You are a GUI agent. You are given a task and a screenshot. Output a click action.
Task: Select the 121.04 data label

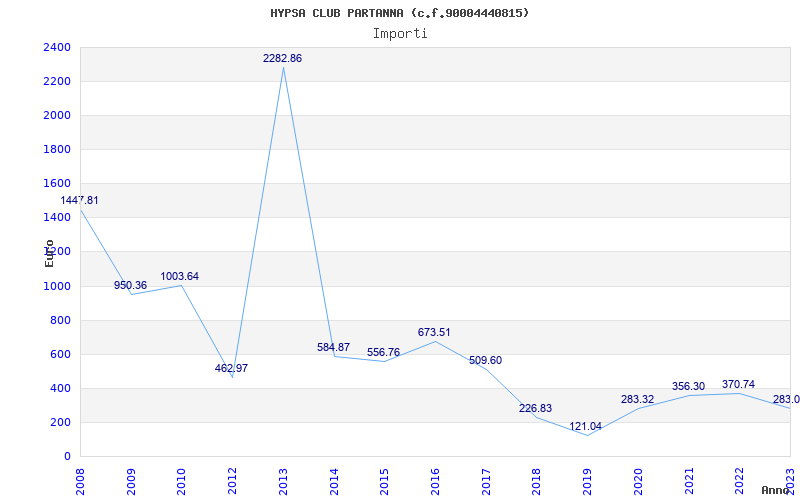[x=585, y=426]
